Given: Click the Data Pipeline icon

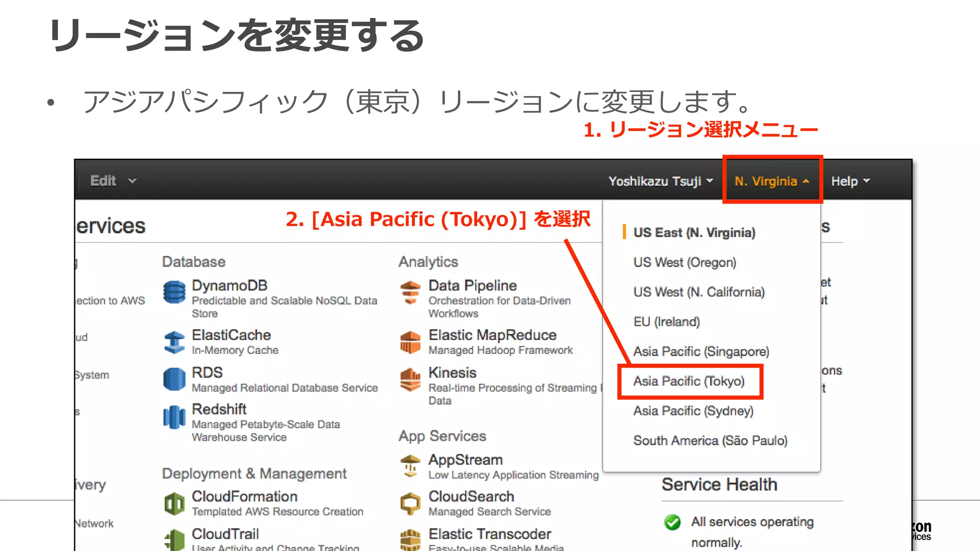Looking at the screenshot, I should pos(410,292).
